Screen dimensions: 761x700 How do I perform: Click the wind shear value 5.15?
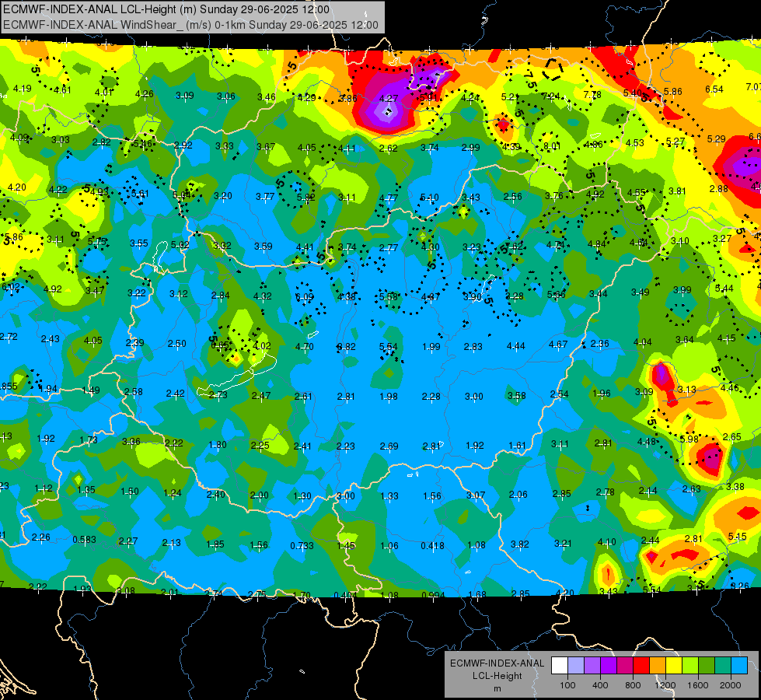click(x=737, y=537)
